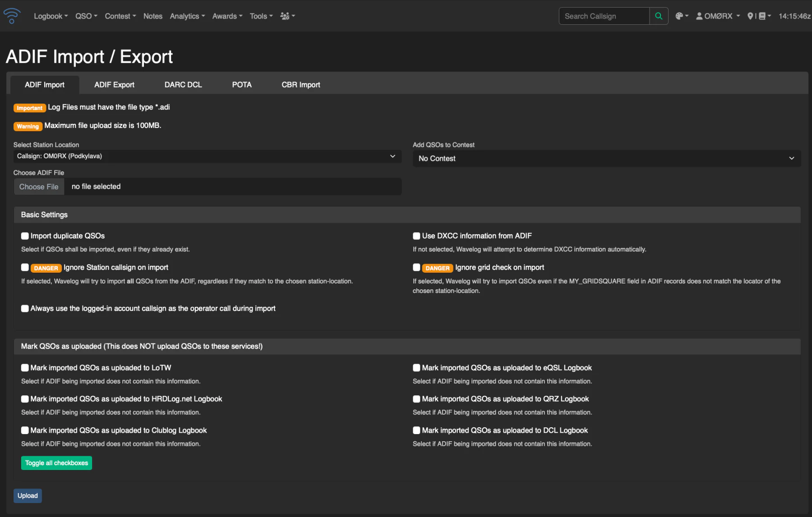Select the ADIF Import tab
This screenshot has width=812, height=517.
45,85
